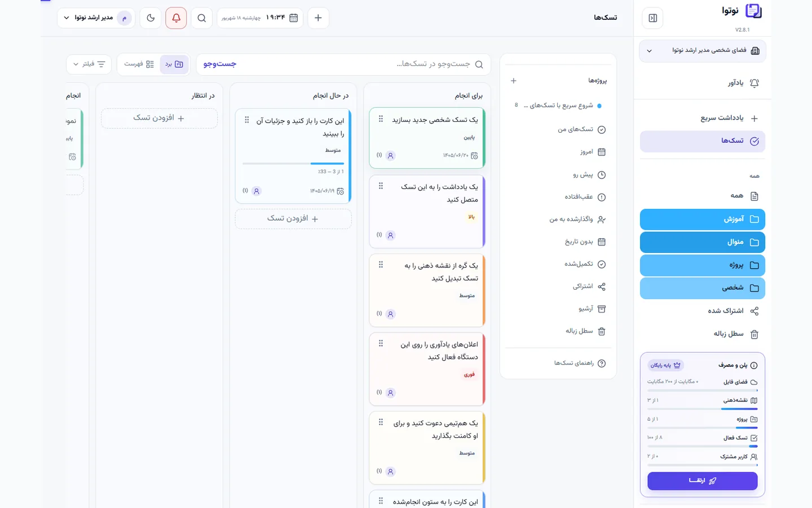Switch to the فهرست list view
The image size is (812, 508).
point(139,64)
